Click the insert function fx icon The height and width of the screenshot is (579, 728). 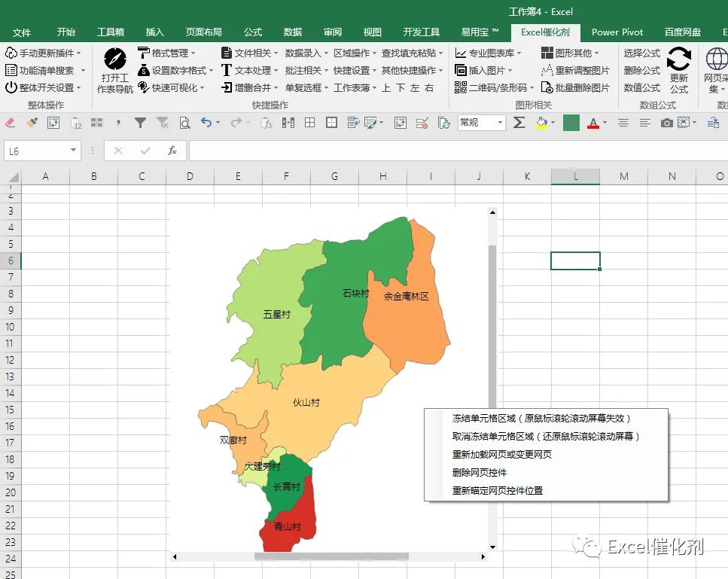[172, 151]
